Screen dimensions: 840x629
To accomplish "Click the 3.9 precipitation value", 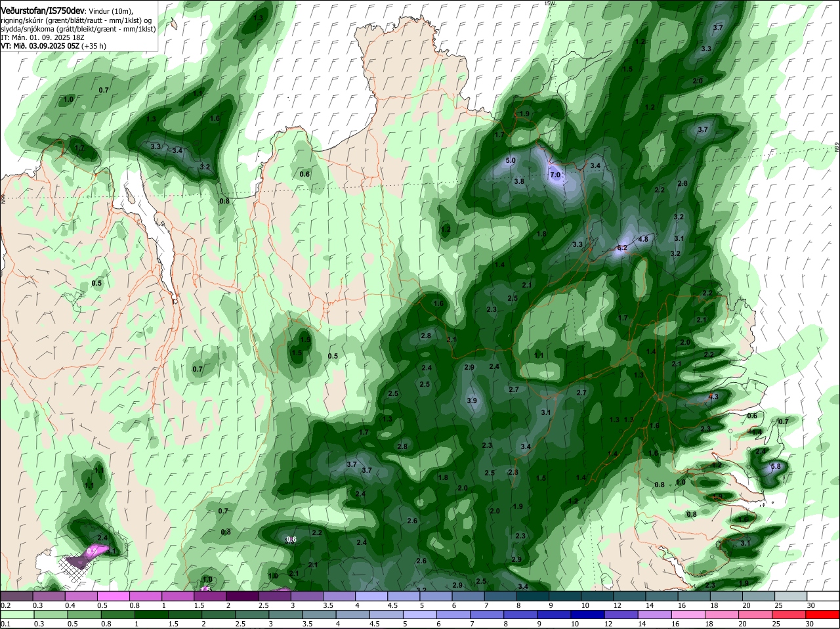I will click(472, 401).
